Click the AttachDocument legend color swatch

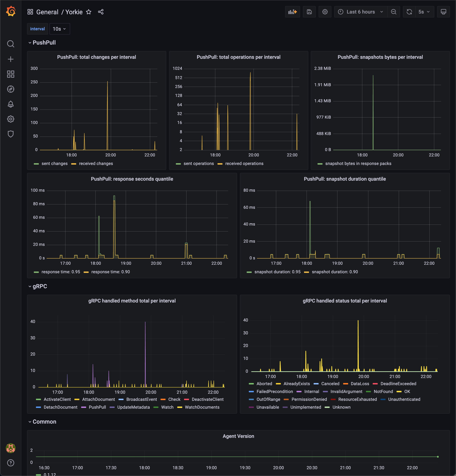click(77, 400)
